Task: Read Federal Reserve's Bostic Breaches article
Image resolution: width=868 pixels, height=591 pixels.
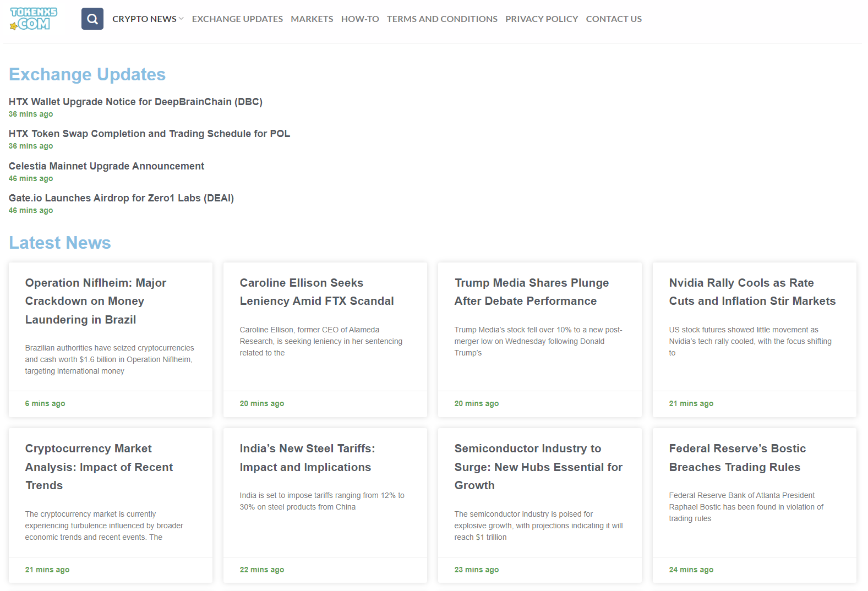Action: point(738,458)
